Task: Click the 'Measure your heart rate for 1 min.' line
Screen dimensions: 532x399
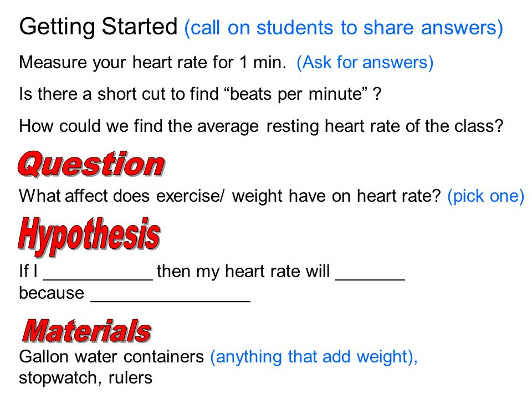Action: (153, 63)
